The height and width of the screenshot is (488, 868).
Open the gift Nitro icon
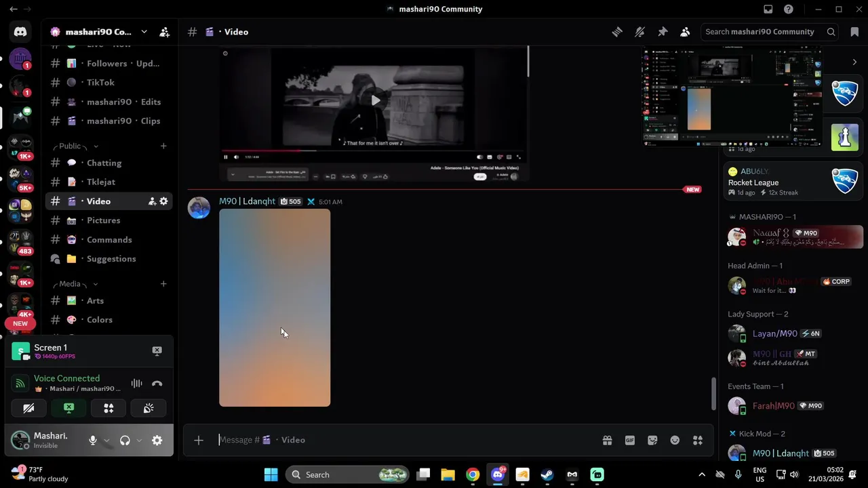pos(607,440)
